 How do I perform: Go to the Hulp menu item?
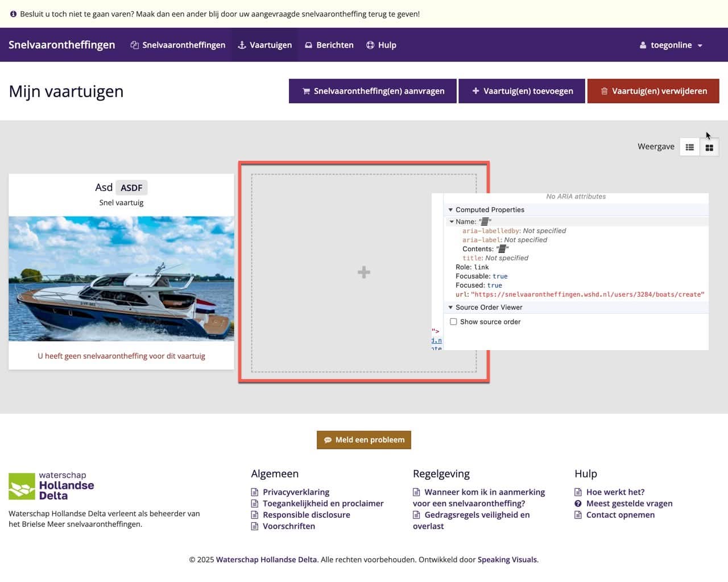tap(381, 45)
